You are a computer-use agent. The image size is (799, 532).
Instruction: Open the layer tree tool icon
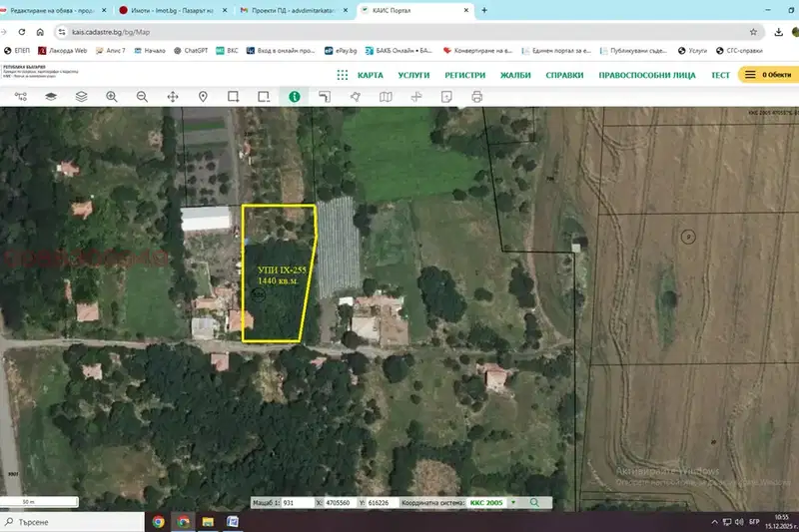(20, 97)
